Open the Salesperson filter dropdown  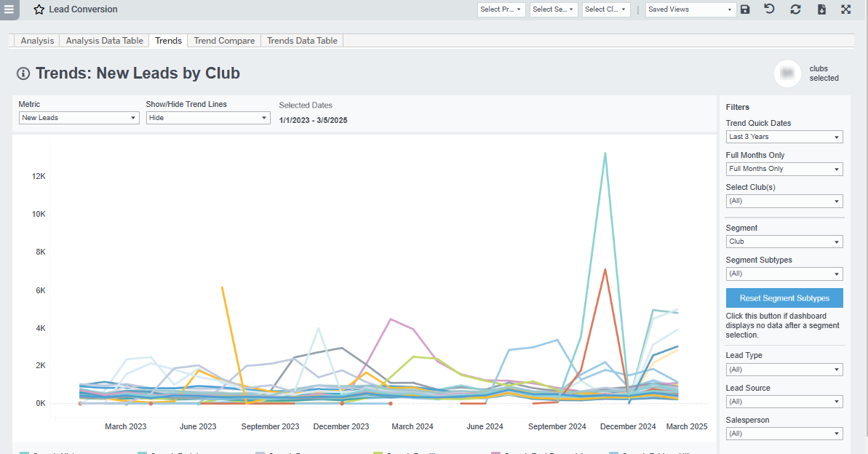[784, 433]
